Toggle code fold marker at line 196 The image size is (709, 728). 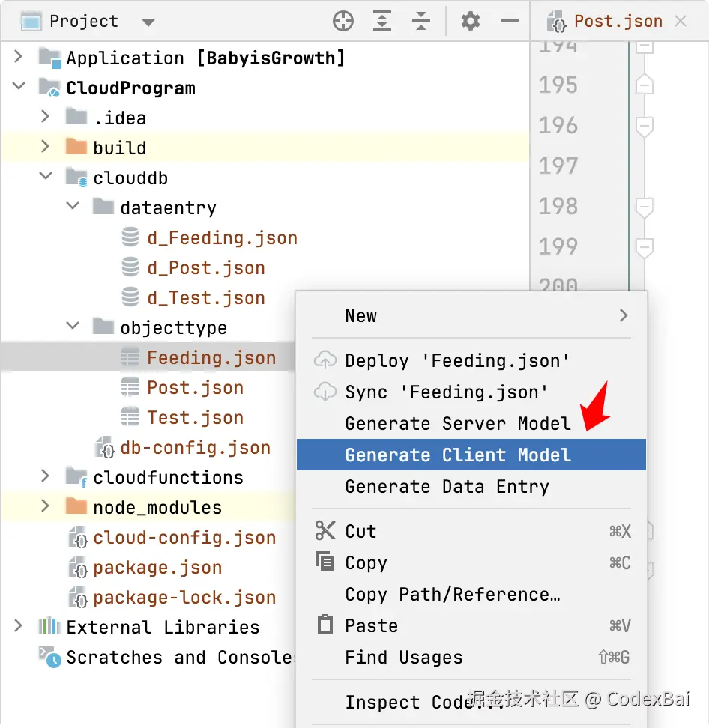[x=644, y=127]
